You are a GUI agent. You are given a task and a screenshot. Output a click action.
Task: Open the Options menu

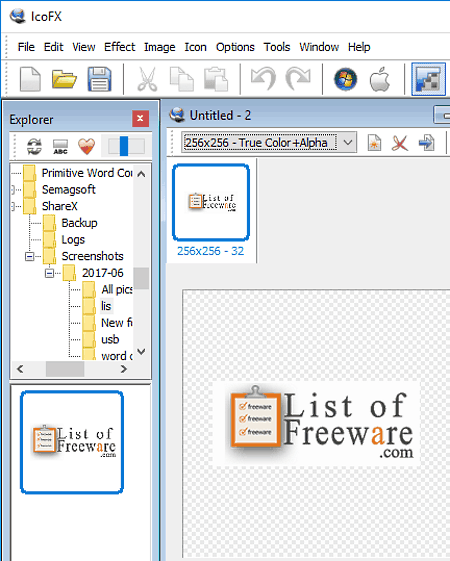coord(235,47)
